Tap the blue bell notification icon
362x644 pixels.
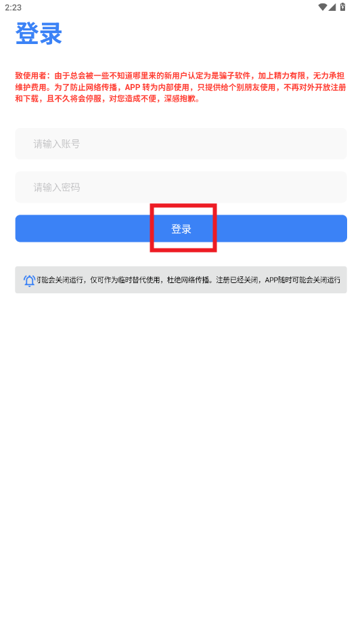(30, 280)
